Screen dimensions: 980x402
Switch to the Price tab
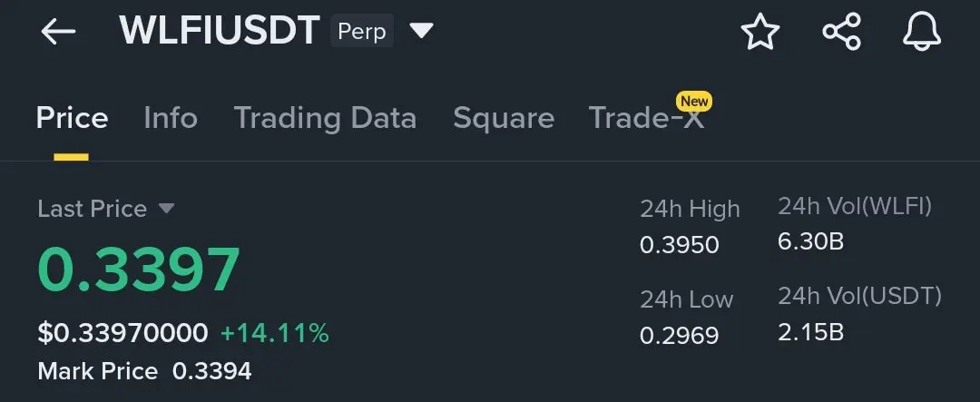pyautogui.click(x=72, y=118)
